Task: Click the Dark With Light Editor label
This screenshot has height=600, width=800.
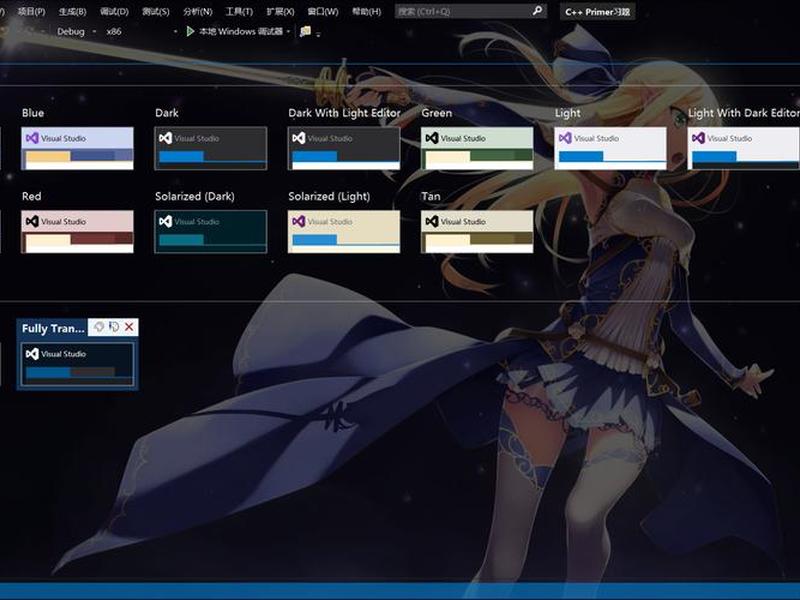Action: [344, 113]
